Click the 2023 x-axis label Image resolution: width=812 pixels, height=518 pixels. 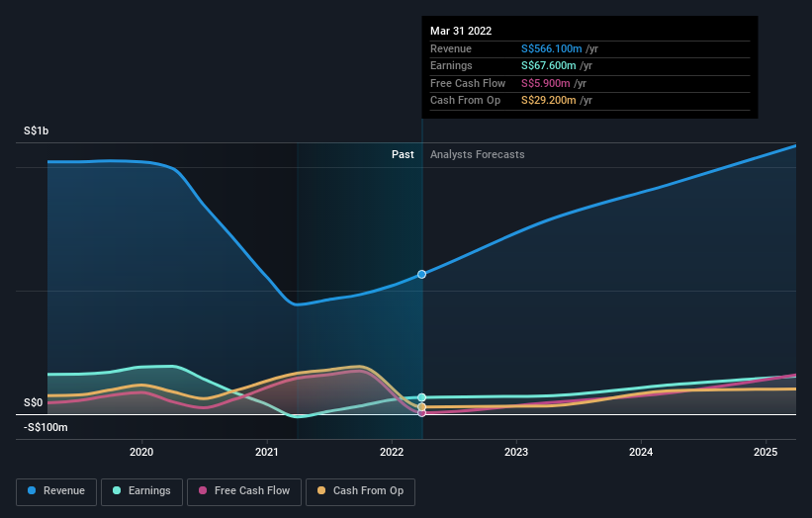coord(516,453)
